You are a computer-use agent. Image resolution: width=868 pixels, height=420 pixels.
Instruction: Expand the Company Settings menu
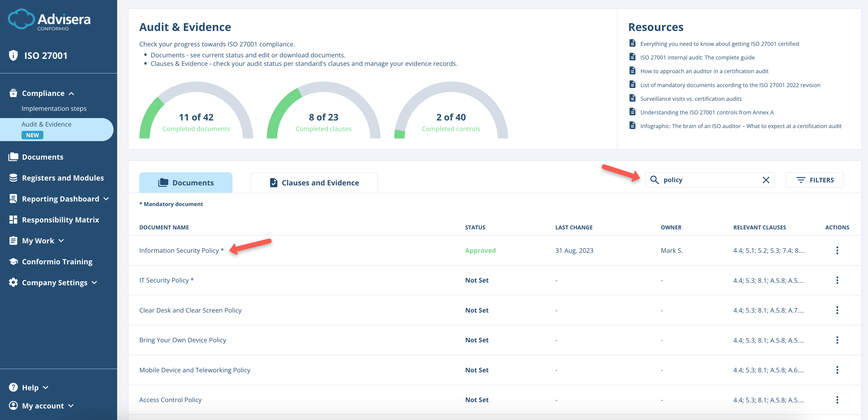tap(95, 283)
